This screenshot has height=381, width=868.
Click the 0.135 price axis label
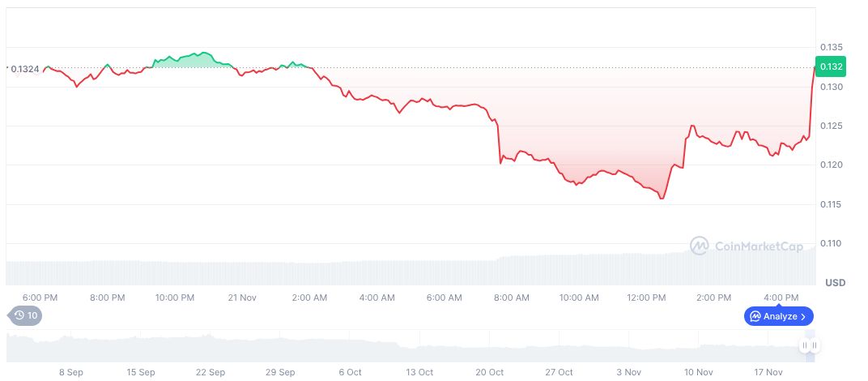(x=832, y=47)
